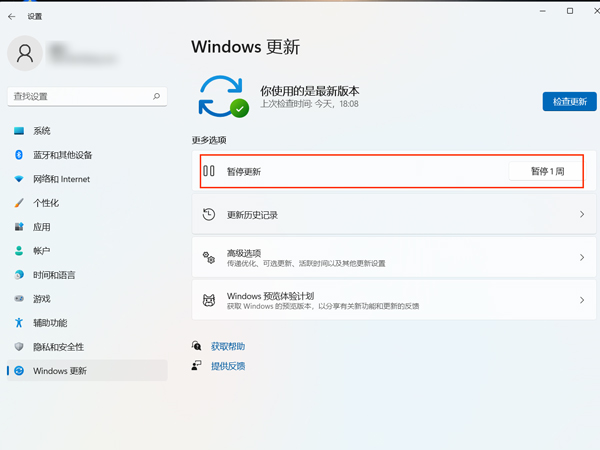600x450 pixels.
Task: Click the search magnifier icon
Action: click(157, 96)
